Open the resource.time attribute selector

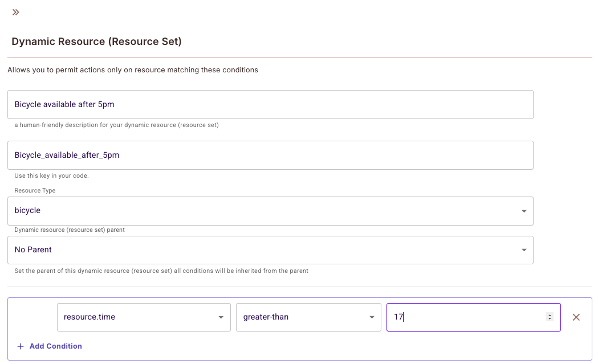(143, 317)
